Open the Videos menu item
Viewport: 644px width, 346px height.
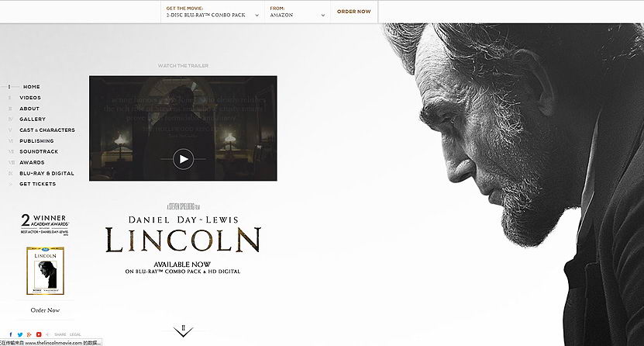pos(30,98)
